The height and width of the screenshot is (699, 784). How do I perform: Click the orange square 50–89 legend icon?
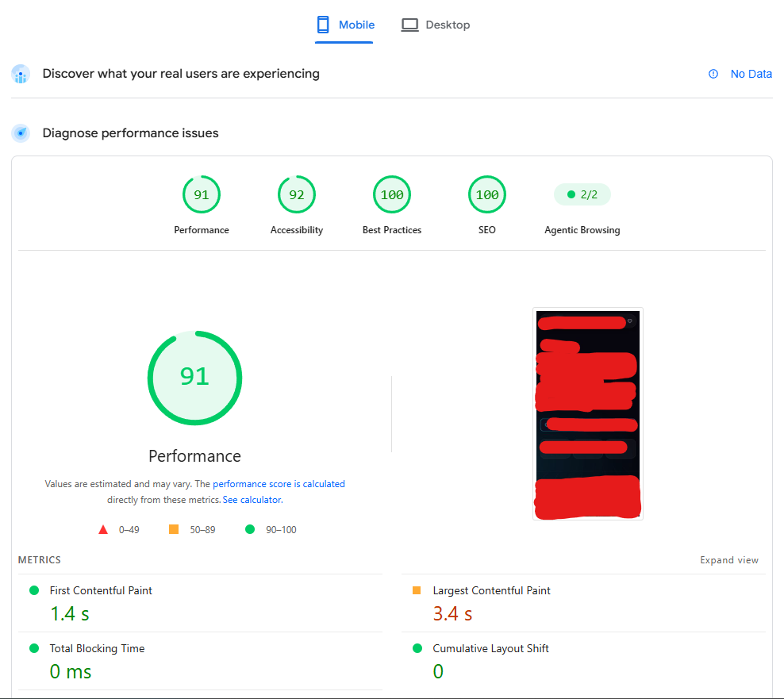tap(174, 529)
